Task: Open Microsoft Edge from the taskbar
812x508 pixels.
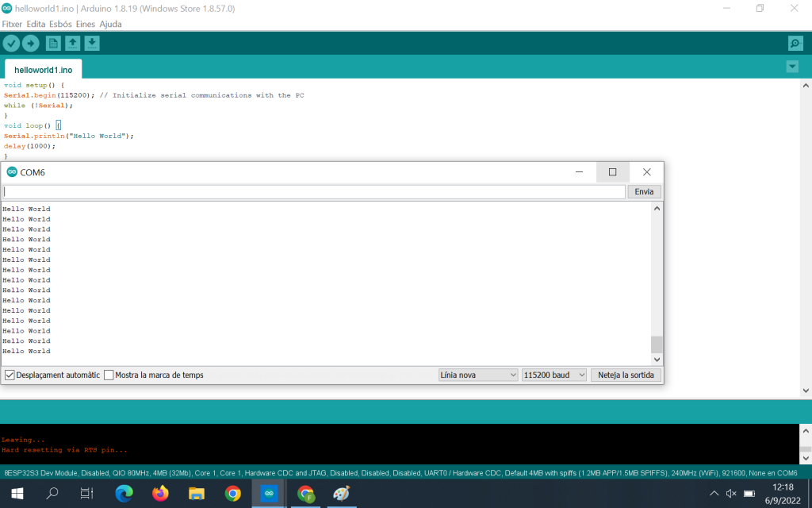Action: [124, 494]
